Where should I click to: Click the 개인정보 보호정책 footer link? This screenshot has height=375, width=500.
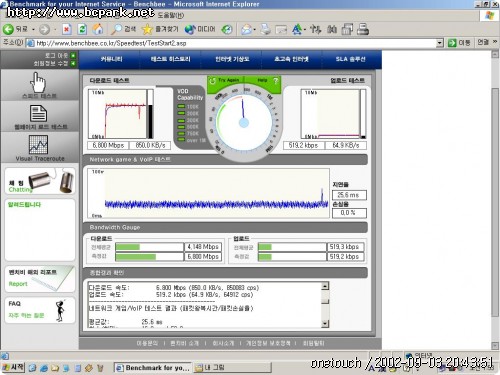[268, 343]
